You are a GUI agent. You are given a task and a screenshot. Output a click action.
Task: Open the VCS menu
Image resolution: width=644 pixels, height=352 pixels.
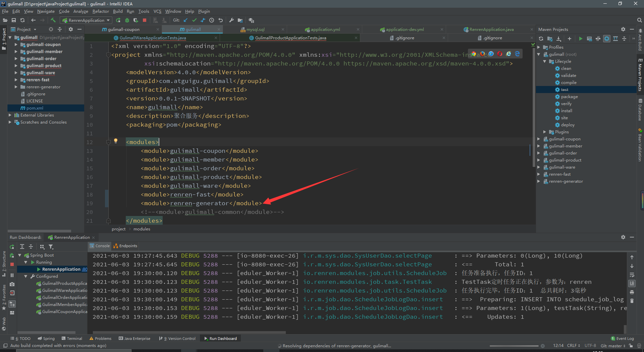pos(157,11)
